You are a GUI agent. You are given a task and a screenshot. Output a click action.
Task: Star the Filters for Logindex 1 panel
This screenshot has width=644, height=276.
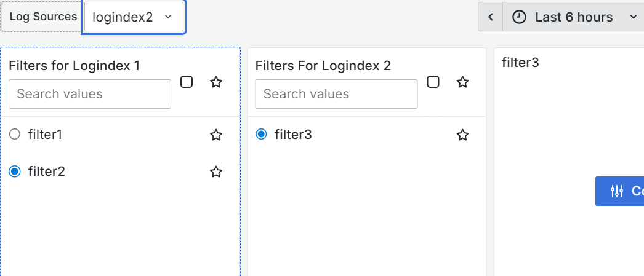click(x=216, y=82)
